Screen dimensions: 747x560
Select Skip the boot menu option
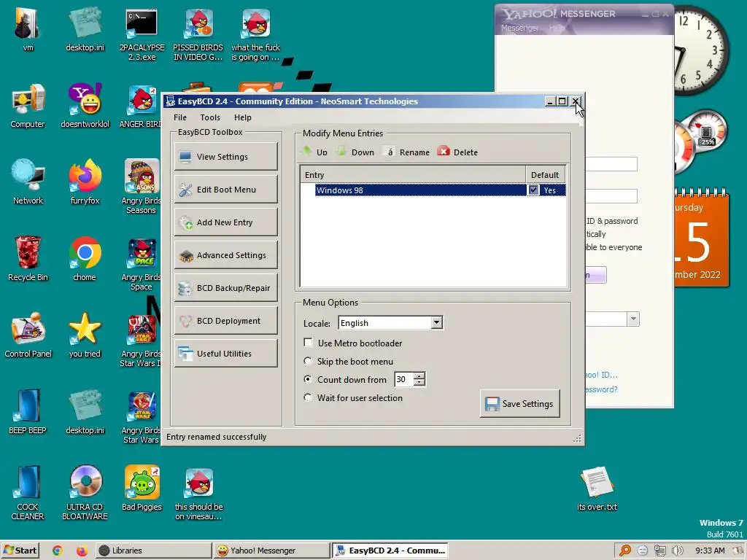(x=308, y=361)
